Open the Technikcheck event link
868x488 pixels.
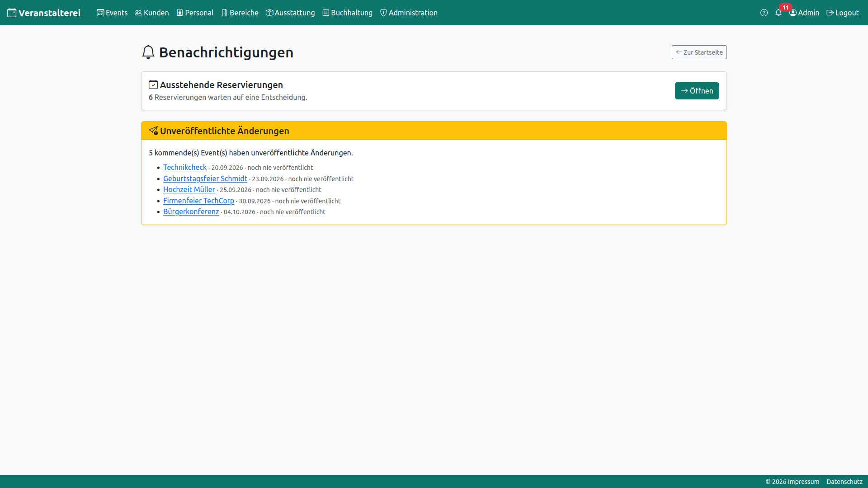(185, 167)
